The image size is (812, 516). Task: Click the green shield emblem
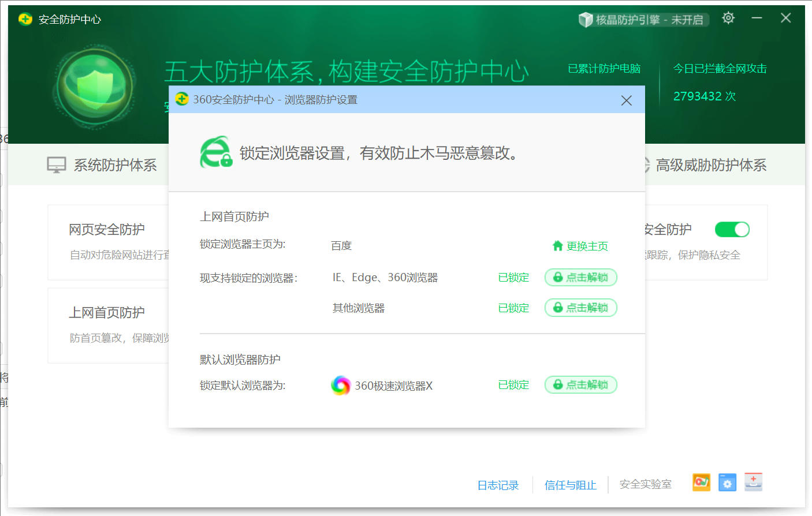click(95, 87)
